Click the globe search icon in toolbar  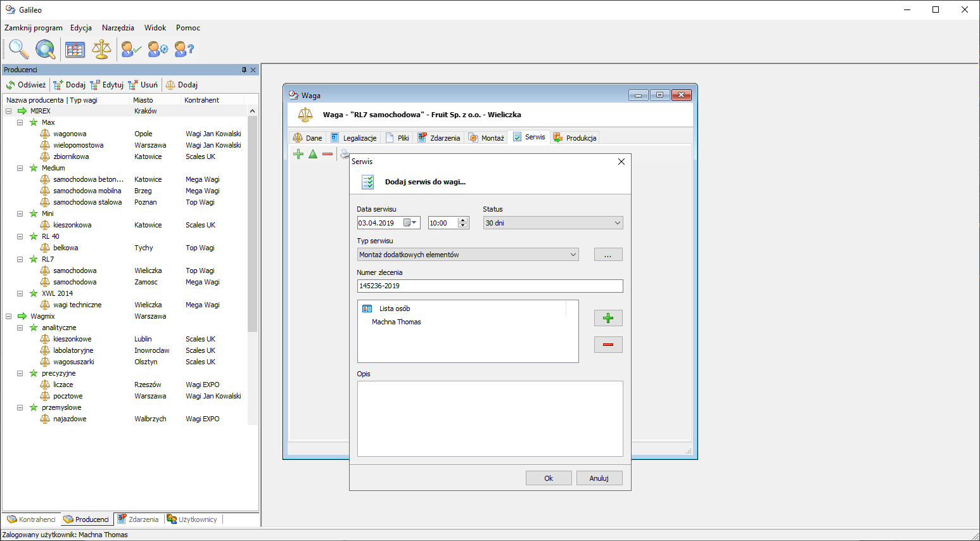[45, 49]
